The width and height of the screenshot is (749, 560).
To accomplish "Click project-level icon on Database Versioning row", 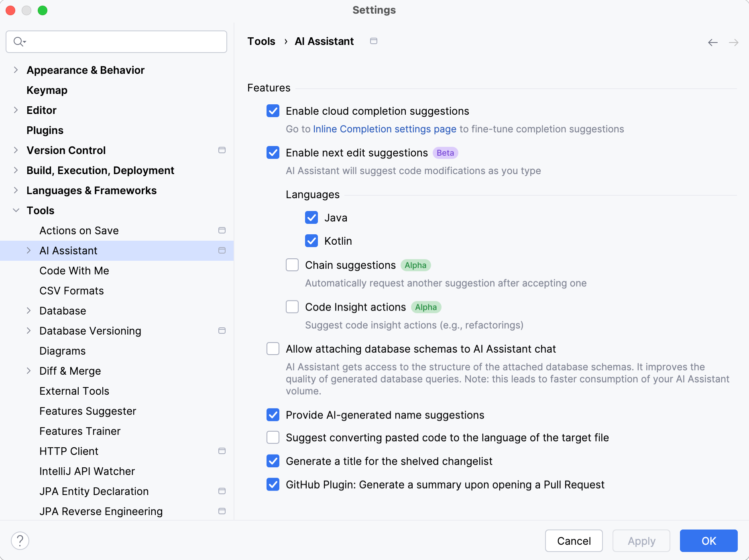I will 222,331.
